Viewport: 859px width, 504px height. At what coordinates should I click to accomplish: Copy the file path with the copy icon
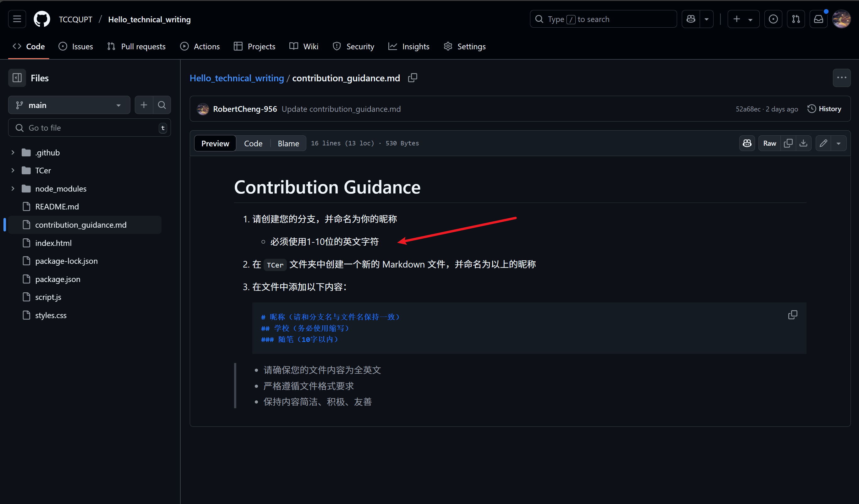413,78
